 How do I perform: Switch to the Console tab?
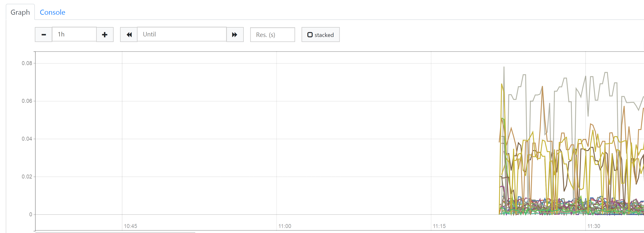52,12
